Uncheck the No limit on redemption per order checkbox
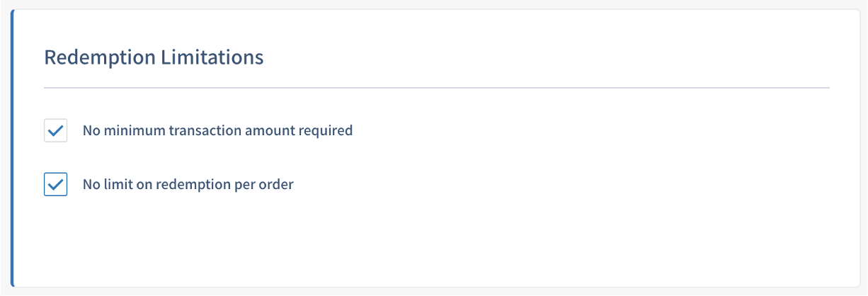Screen dimensions: 868x296 point(55,185)
